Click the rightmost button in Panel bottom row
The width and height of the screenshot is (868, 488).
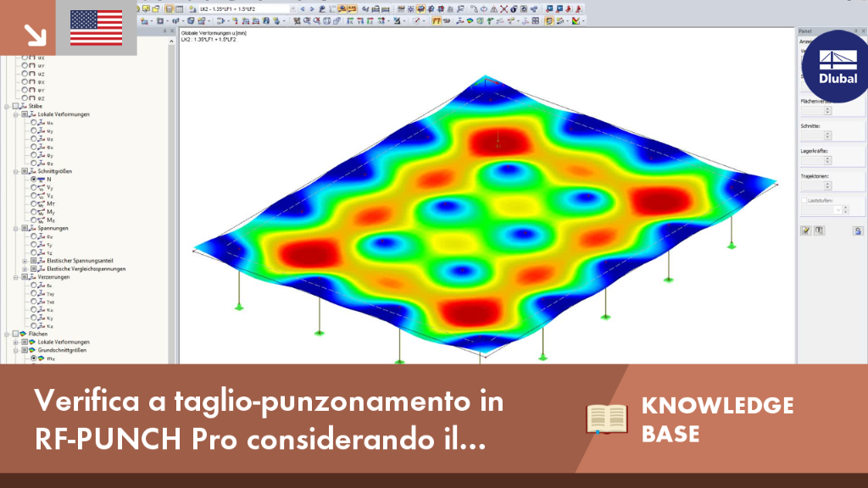858,230
